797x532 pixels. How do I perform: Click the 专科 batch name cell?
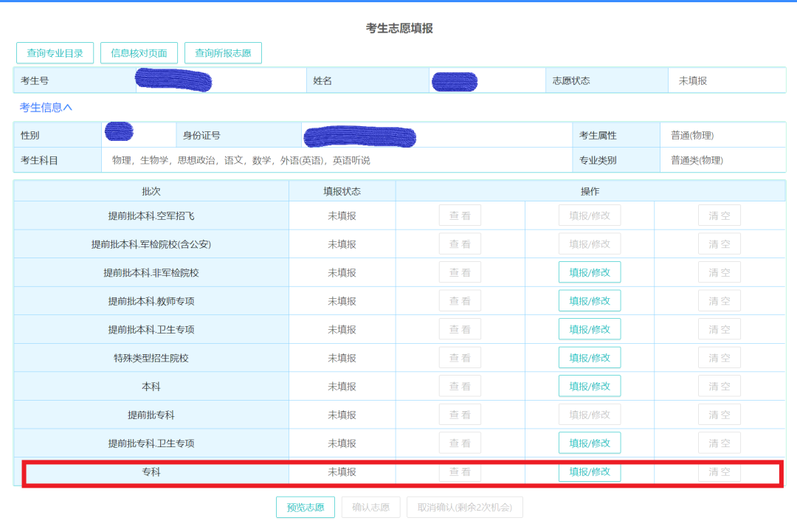click(x=151, y=471)
